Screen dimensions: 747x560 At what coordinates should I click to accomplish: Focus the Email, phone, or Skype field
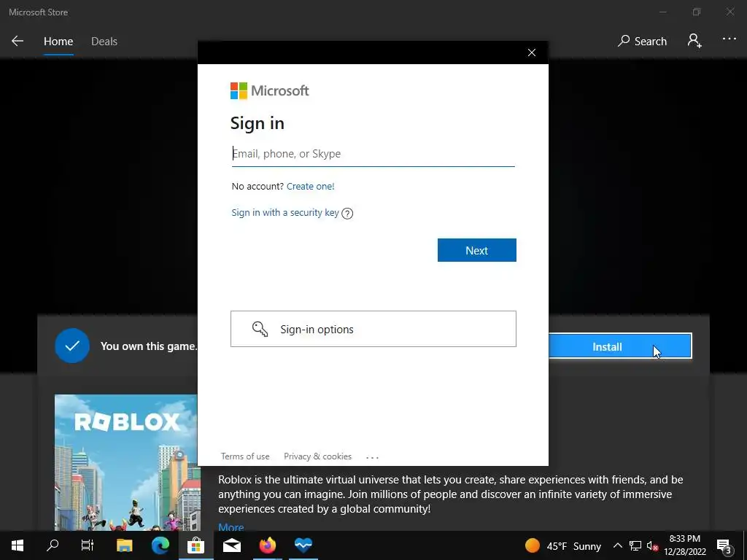pyautogui.click(x=373, y=154)
